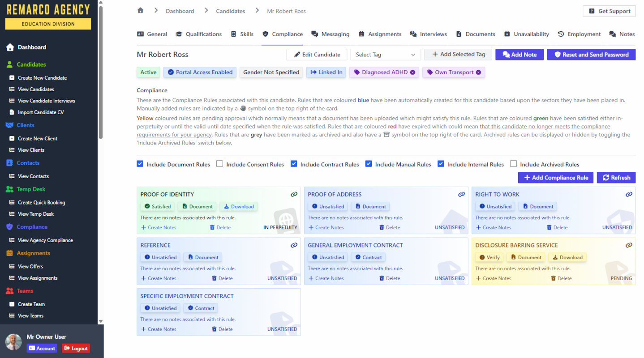The height and width of the screenshot is (358, 644).
Task: Toggle Include Internal Rules checkbox
Action: click(x=441, y=164)
